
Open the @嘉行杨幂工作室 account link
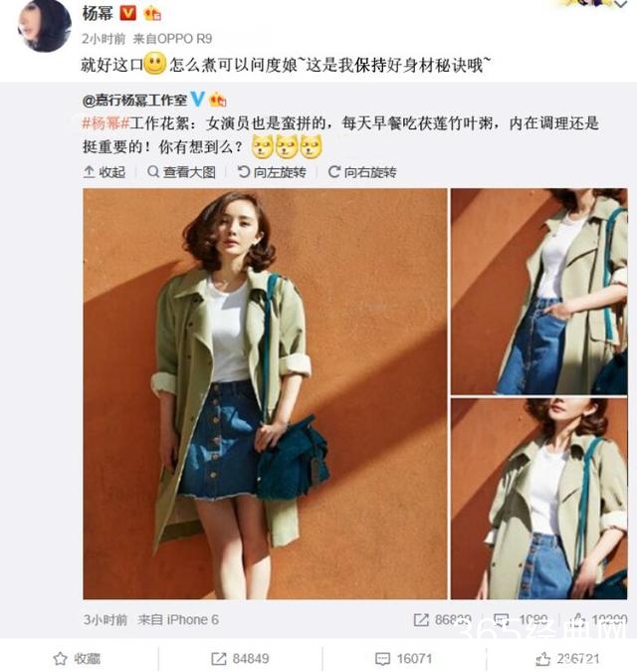pyautogui.click(x=134, y=101)
